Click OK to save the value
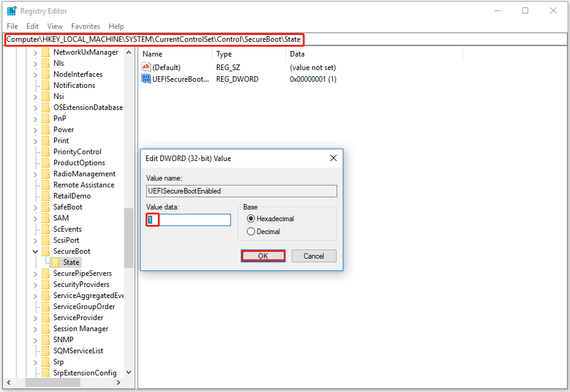Screen dimensions: 570x392 tap(263, 256)
